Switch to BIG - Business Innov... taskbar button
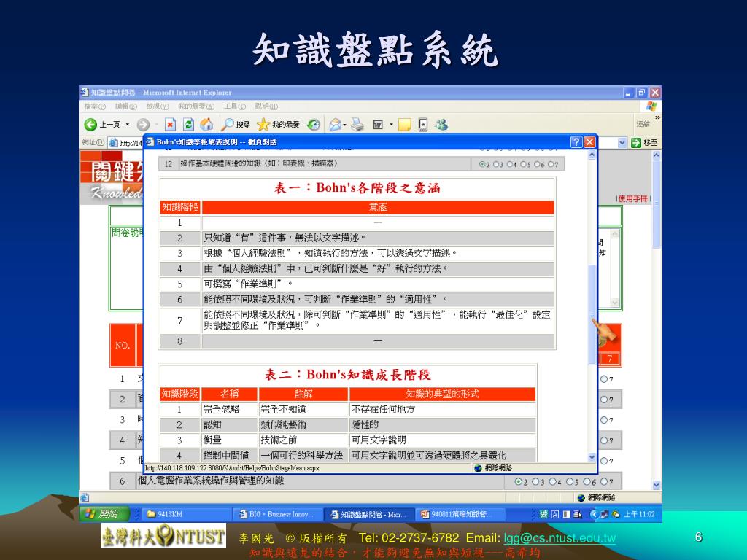 point(278,514)
